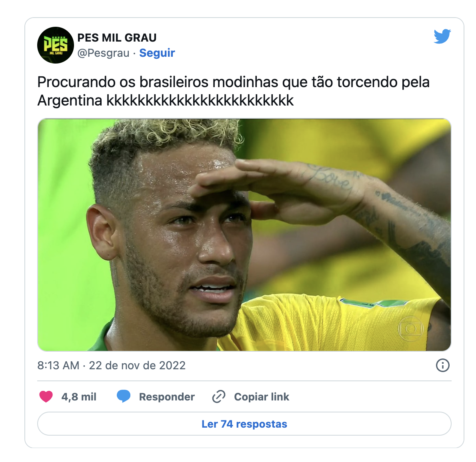
Task: Follow the account via Seguir
Action: pos(157,53)
